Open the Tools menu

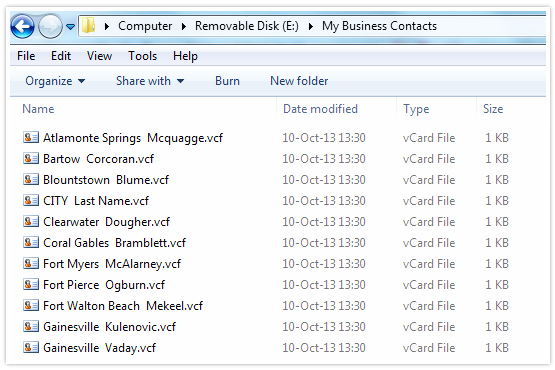pos(143,56)
